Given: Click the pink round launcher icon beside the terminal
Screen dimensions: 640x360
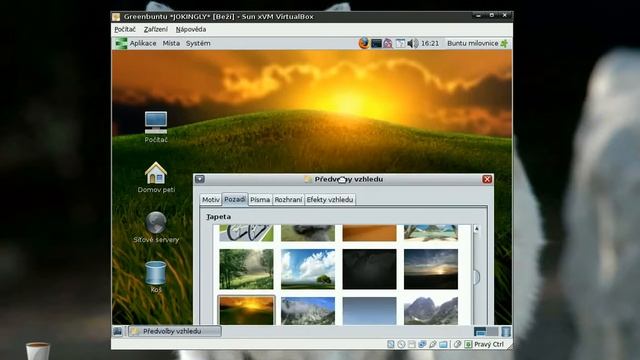Looking at the screenshot, I should pos(388,43).
